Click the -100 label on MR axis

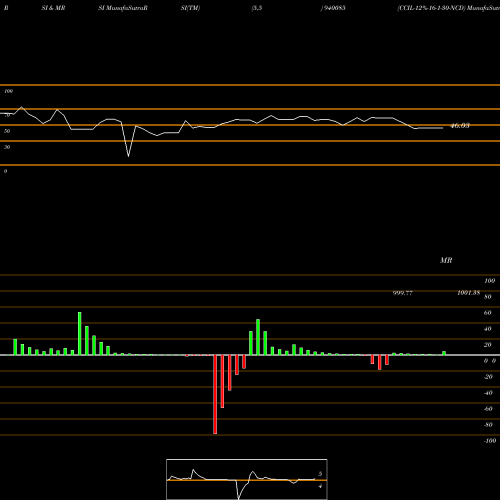[x=489, y=441]
